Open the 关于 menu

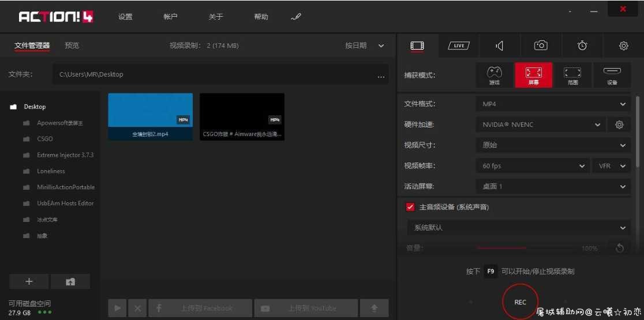(x=216, y=17)
